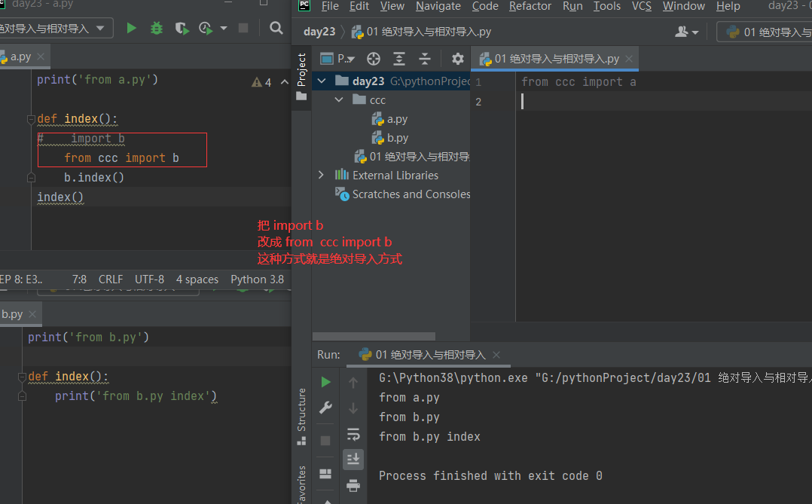Collapse inspection widget up arrow in a.py editor
The width and height of the screenshot is (812, 504).
tap(284, 82)
